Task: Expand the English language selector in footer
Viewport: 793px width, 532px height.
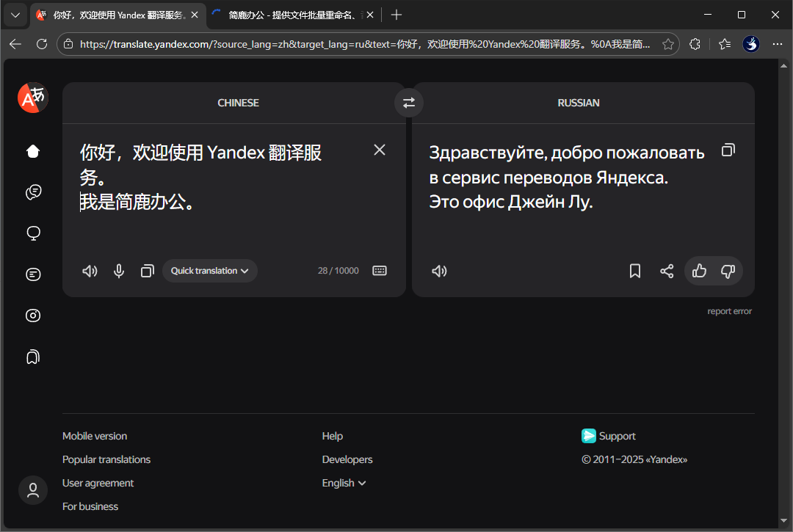Action: click(344, 483)
